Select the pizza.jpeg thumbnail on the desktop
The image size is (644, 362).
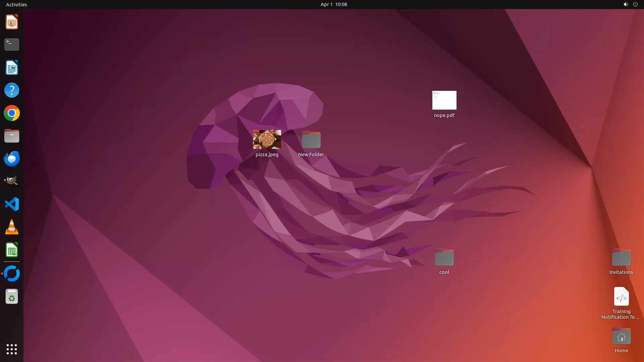click(267, 139)
